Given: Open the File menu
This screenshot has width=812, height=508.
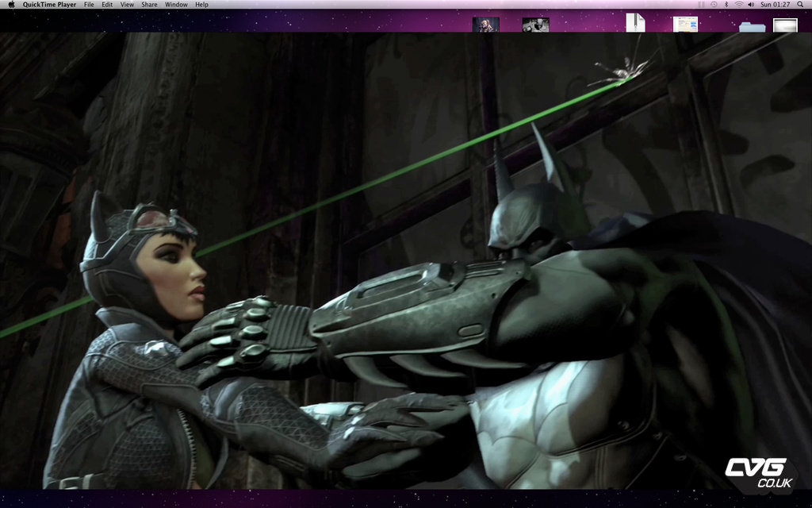Looking at the screenshot, I should tap(89, 5).
